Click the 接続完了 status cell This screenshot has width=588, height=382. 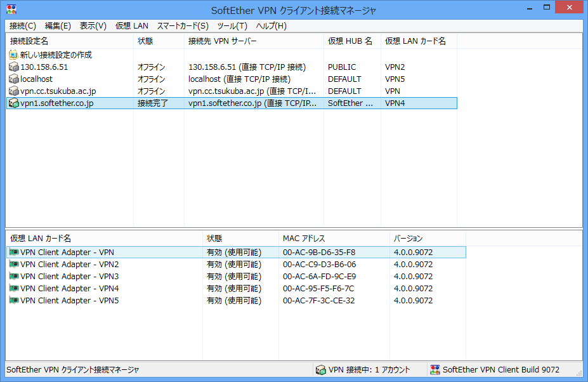pos(152,103)
